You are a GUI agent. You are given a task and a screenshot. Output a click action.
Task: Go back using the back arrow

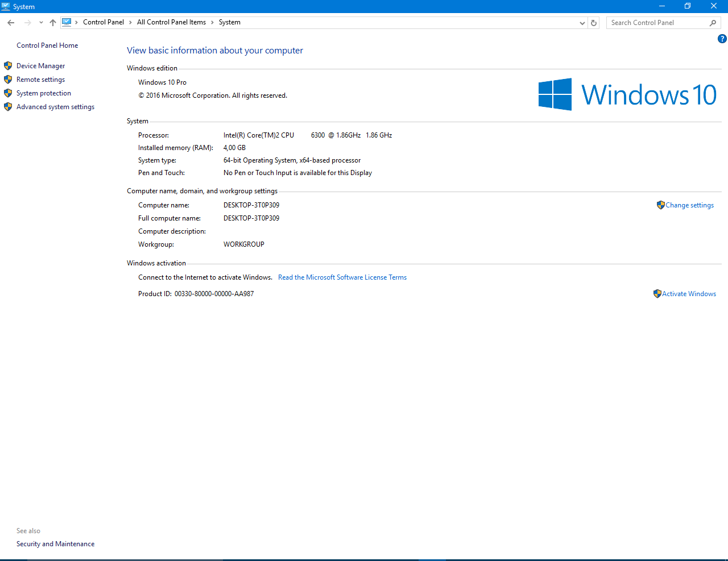click(x=11, y=23)
